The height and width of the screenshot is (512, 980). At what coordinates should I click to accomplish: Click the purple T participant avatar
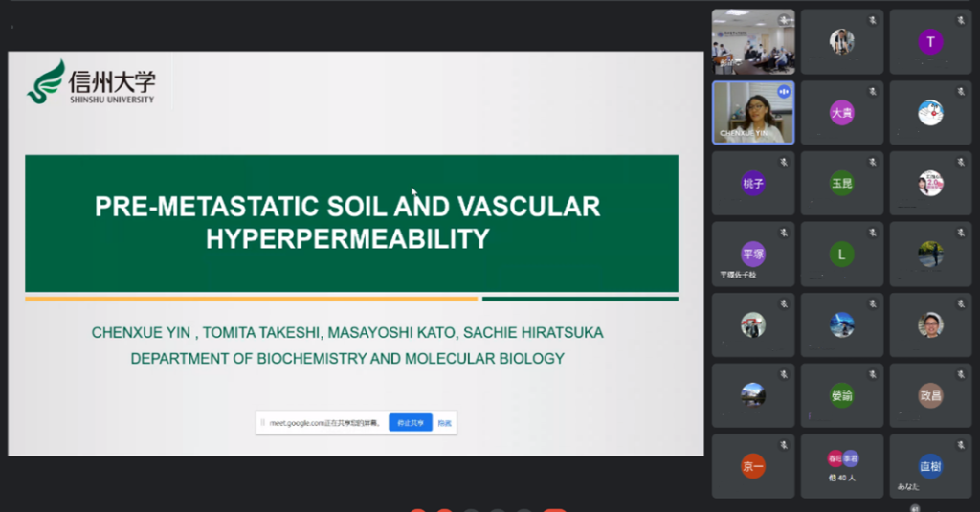(930, 42)
